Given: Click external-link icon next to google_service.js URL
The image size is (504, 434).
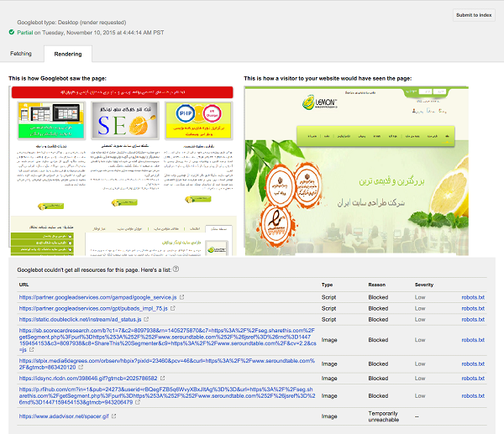Looking at the screenshot, I should tap(182, 297).
